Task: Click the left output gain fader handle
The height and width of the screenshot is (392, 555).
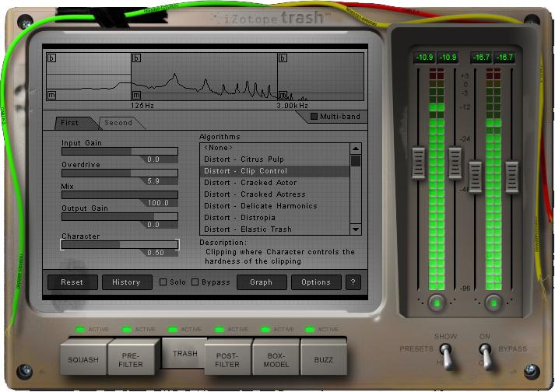Action: (475, 177)
